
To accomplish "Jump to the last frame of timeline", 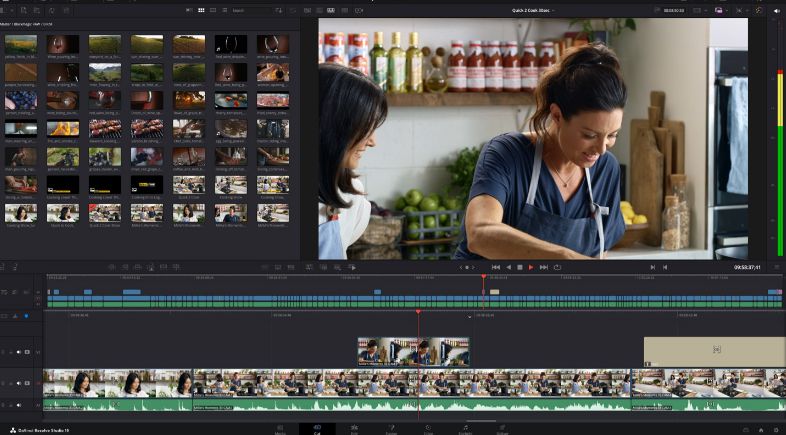I will [544, 267].
